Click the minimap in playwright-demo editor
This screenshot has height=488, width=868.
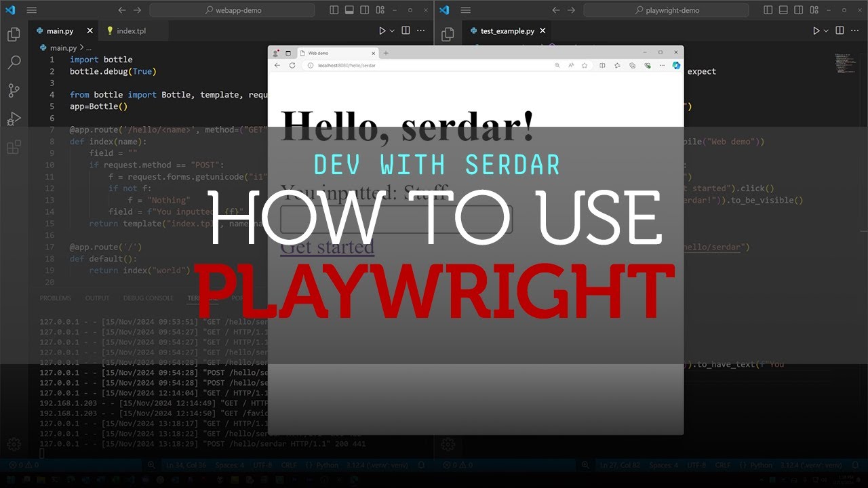(844, 63)
